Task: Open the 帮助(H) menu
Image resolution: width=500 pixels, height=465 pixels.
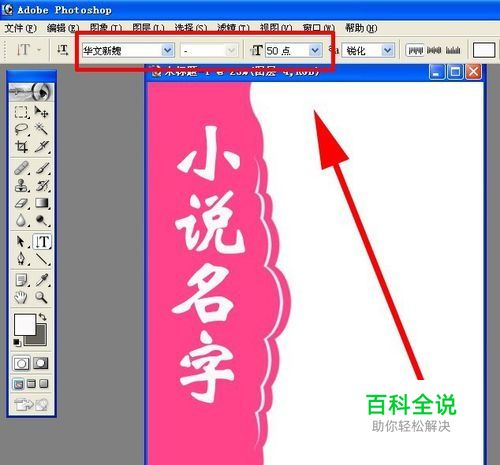Action: (x=361, y=28)
